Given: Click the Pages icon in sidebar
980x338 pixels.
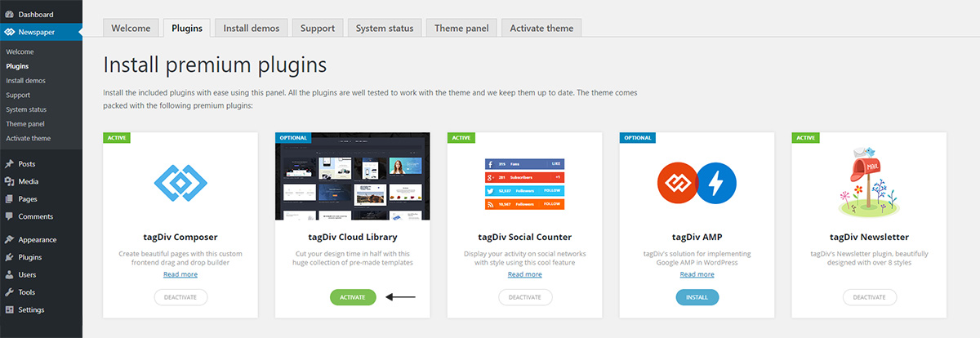Looking at the screenshot, I should click(x=9, y=199).
